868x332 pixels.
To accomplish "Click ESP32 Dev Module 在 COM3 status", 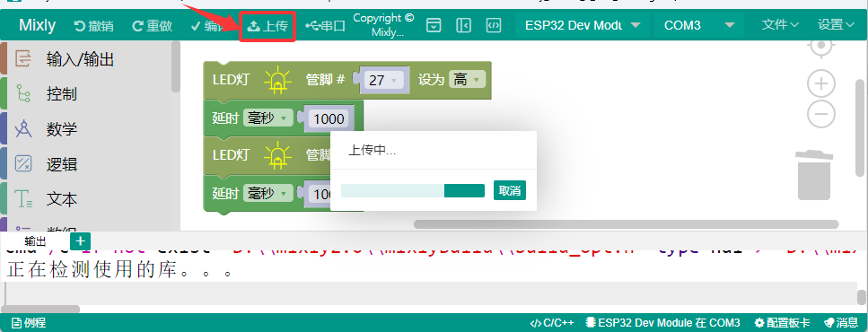I will pos(663,323).
